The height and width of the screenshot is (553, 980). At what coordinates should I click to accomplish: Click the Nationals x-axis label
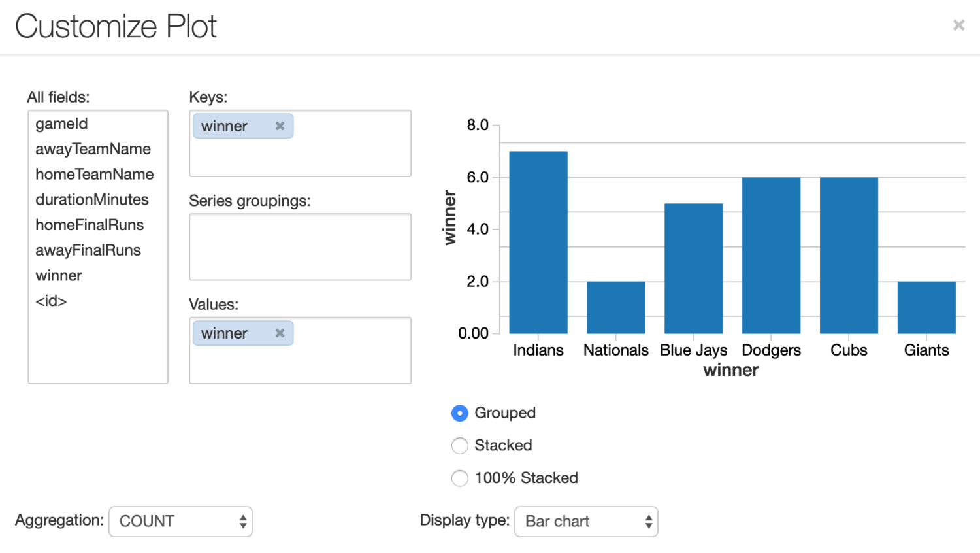[616, 350]
